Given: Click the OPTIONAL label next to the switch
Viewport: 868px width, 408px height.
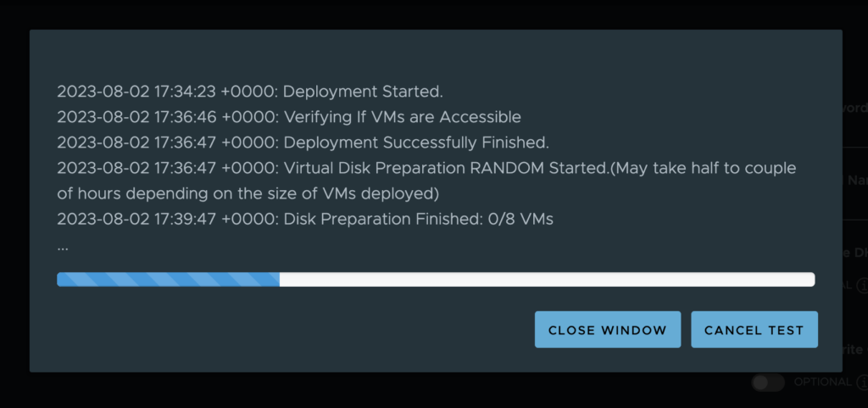Looking at the screenshot, I should (x=822, y=382).
